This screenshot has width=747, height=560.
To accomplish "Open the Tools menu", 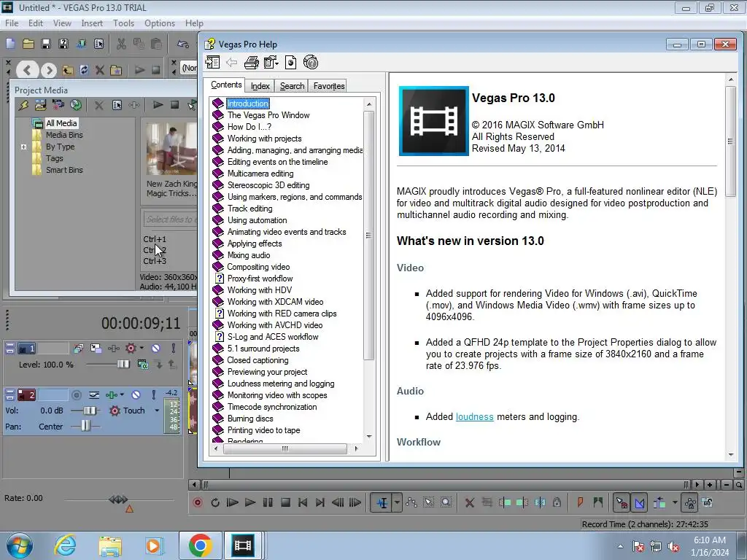I will (x=123, y=23).
